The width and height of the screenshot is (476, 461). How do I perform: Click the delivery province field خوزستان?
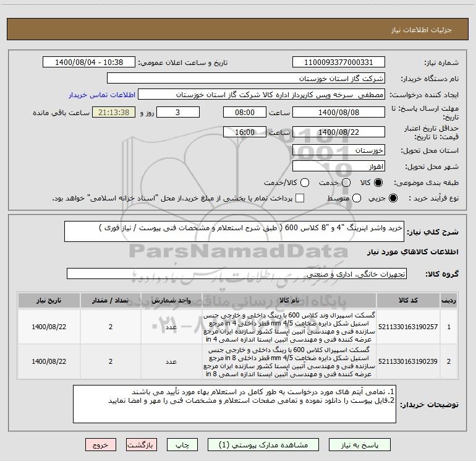pos(339,150)
